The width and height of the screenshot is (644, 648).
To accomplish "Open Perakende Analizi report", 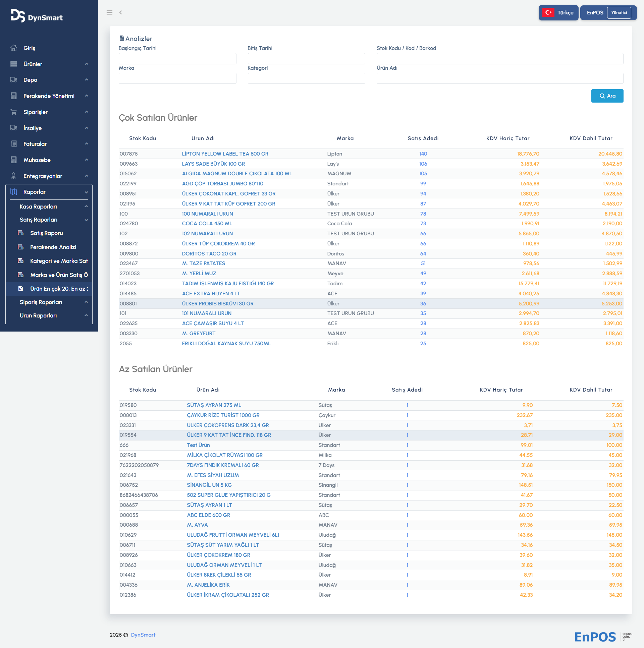I will 53,247.
